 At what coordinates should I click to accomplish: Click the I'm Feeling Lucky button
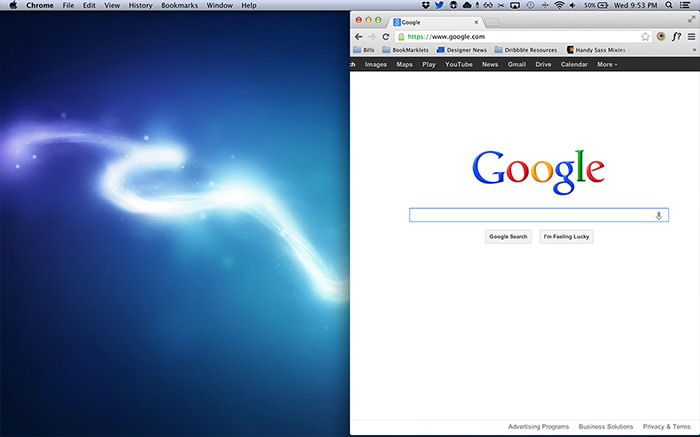[566, 237]
